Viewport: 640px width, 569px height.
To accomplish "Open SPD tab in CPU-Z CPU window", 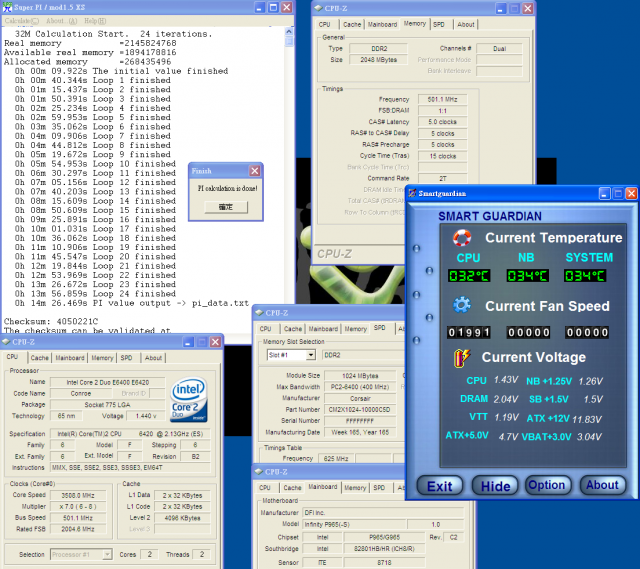I will pos(127,358).
